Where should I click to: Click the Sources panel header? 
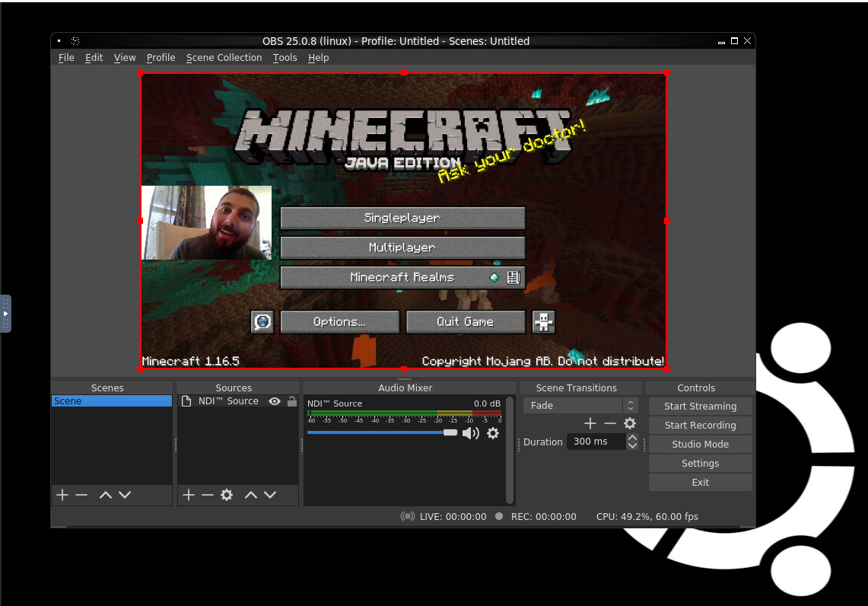(234, 388)
